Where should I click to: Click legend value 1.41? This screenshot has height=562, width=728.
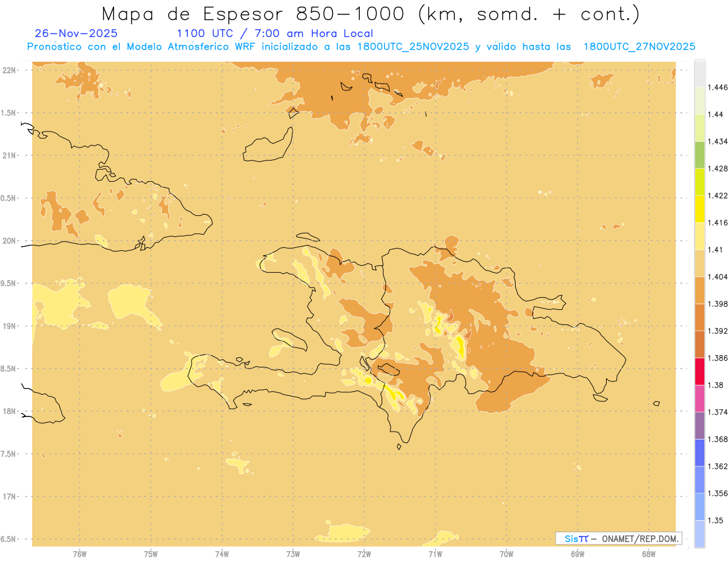[716, 250]
